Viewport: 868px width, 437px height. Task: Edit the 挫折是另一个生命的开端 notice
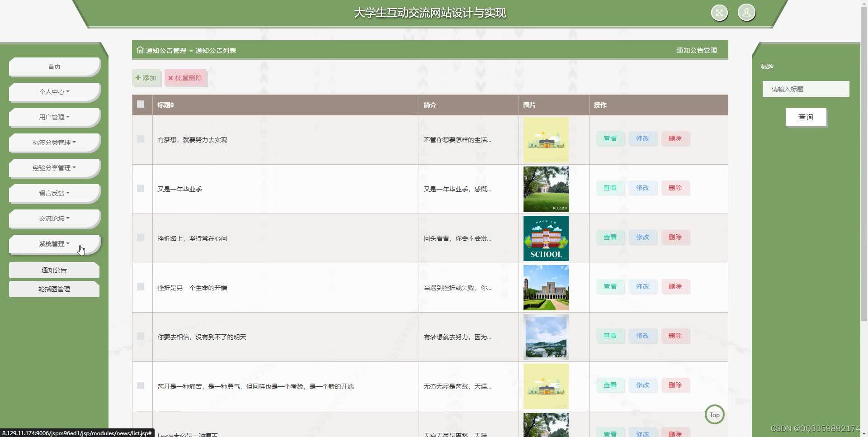tap(642, 286)
